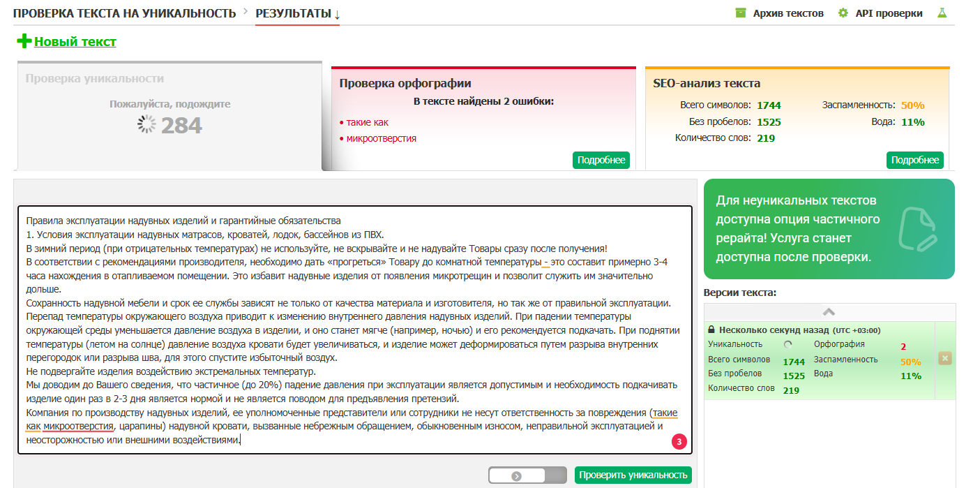Click Подробнее in the SEO-анализ panel
980x488 pixels.
tap(914, 160)
